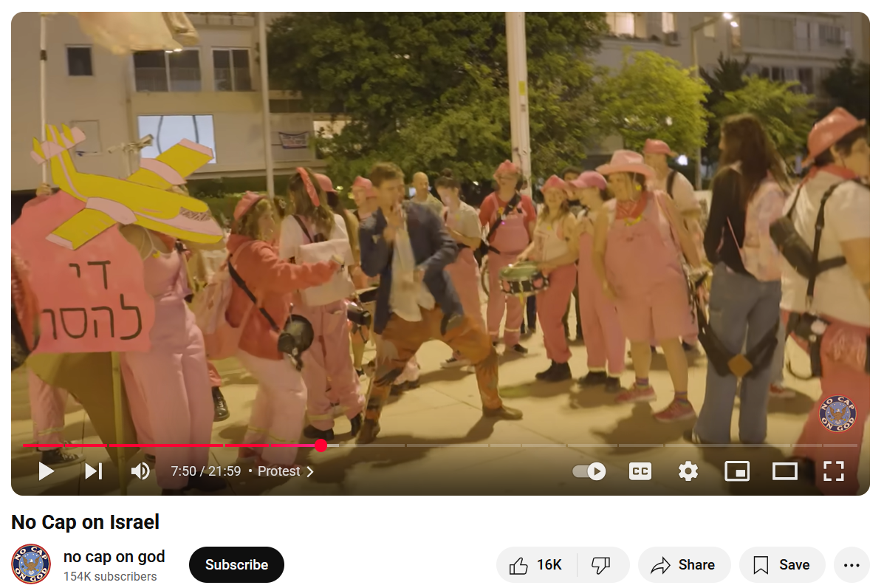884x588 pixels.
Task: Save the video to a playlist
Action: [783, 564]
